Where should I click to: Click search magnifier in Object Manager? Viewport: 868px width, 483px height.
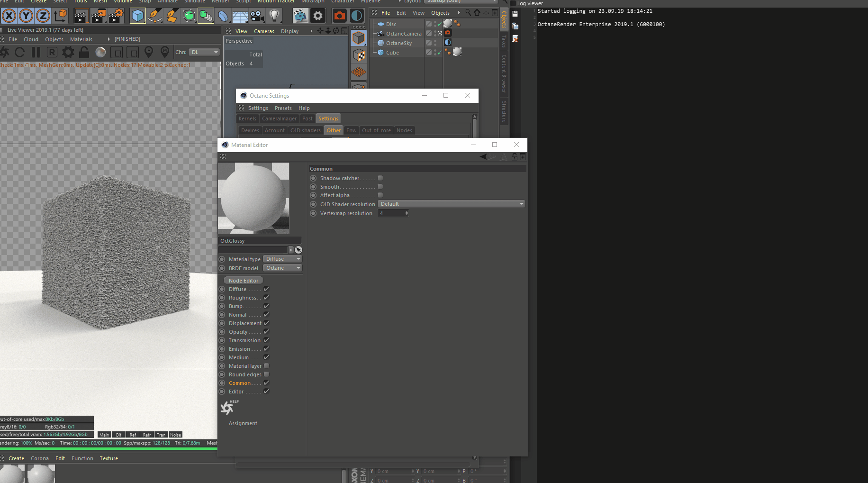pos(468,13)
